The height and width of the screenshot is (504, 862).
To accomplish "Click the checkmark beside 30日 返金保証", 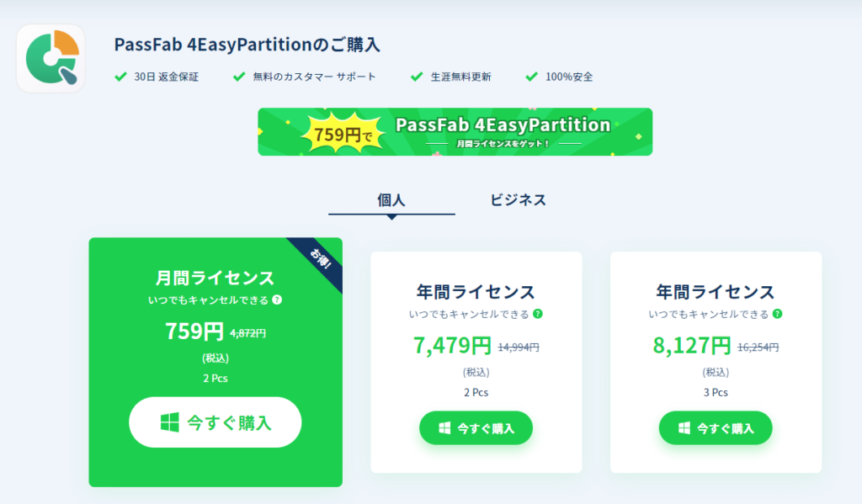I will [x=120, y=77].
